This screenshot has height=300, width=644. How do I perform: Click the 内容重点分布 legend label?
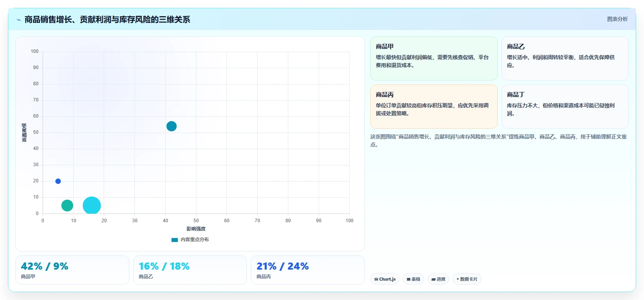tap(195, 240)
